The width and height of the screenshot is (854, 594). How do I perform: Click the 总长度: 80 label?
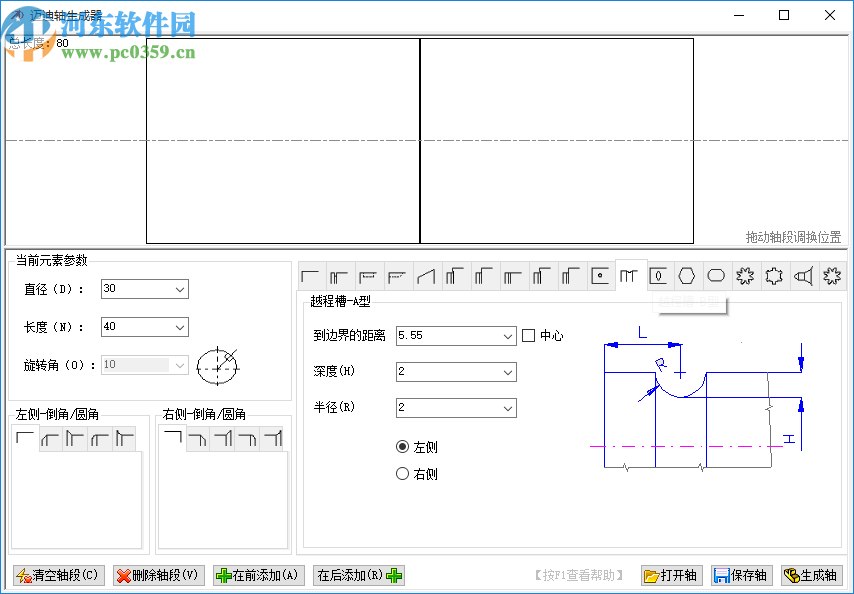39,43
